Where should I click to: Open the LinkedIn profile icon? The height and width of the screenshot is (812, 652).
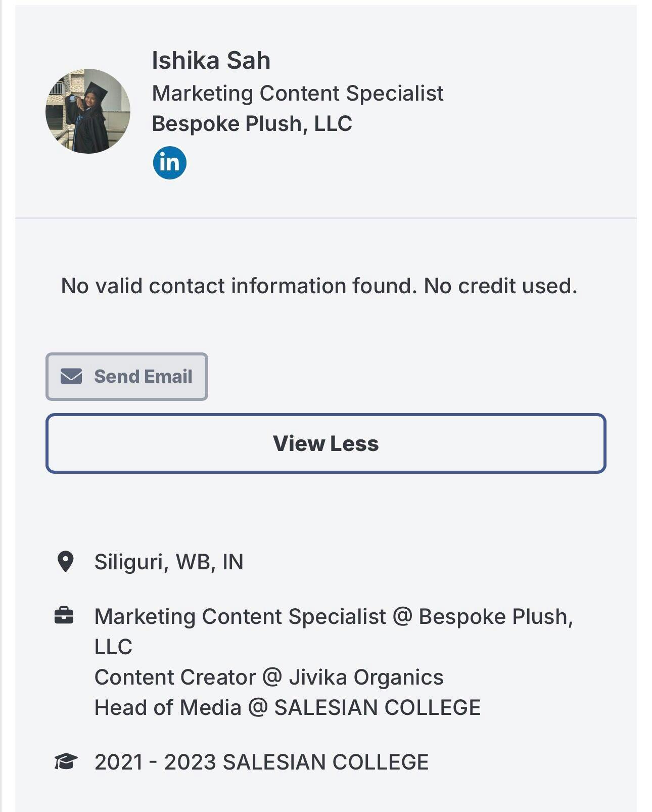(x=169, y=163)
